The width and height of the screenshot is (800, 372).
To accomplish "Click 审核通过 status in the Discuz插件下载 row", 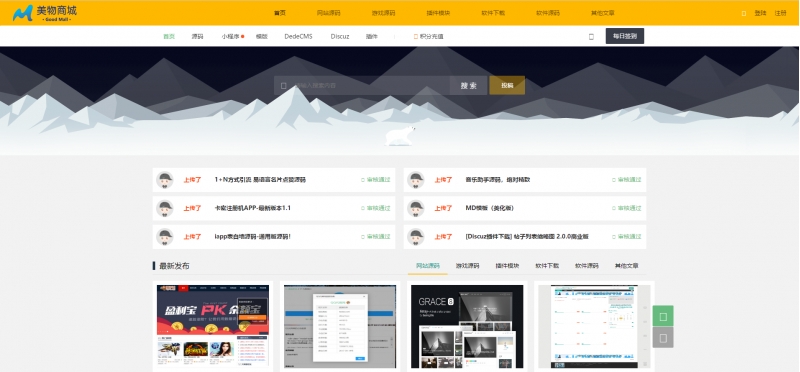I will pyautogui.click(x=627, y=237).
